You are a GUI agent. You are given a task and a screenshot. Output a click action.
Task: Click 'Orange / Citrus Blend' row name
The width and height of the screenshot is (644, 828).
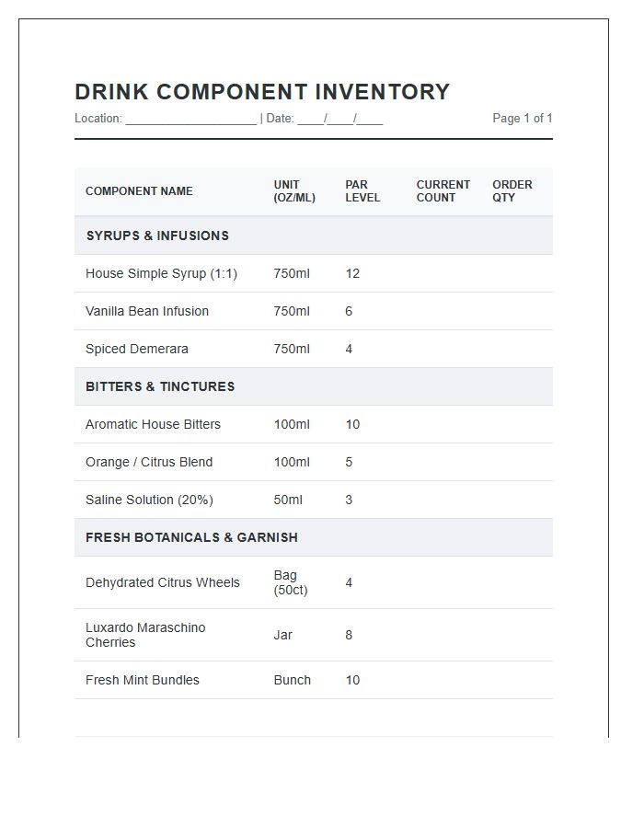point(149,462)
